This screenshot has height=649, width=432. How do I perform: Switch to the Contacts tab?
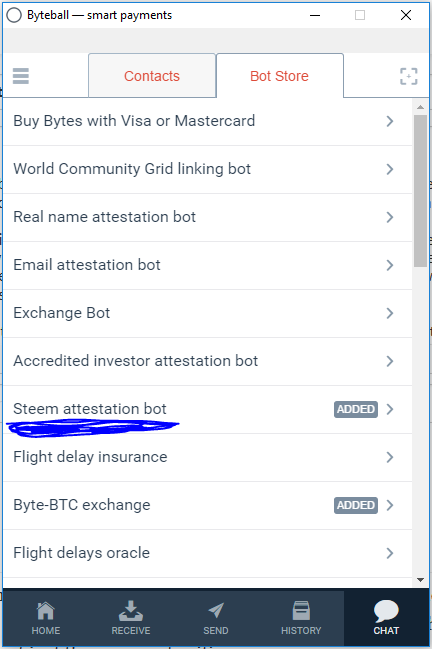tap(152, 76)
